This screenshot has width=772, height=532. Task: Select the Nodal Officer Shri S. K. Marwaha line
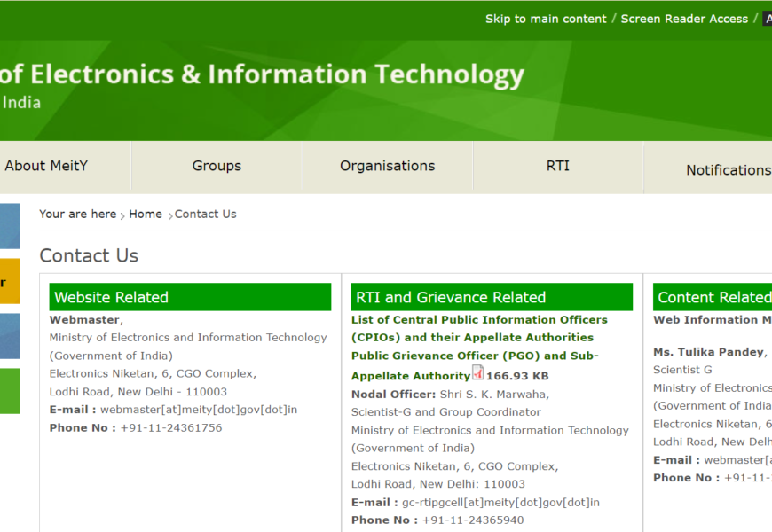coord(450,395)
